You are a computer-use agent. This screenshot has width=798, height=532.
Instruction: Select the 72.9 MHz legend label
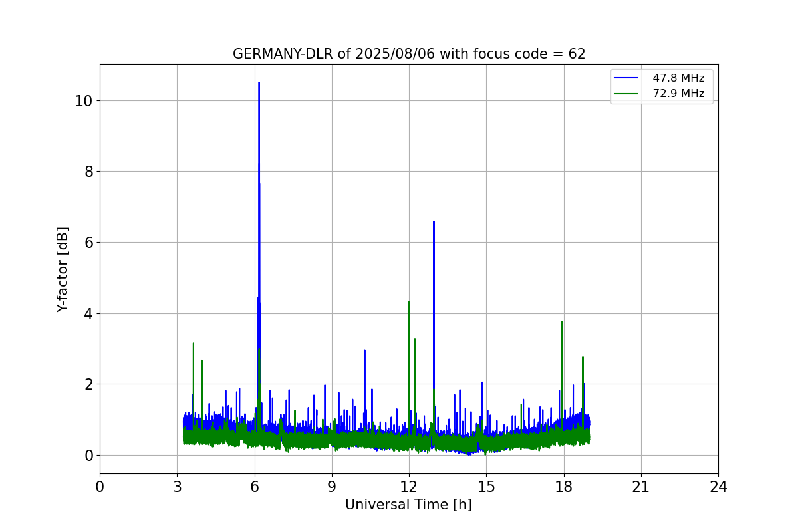[x=678, y=94]
